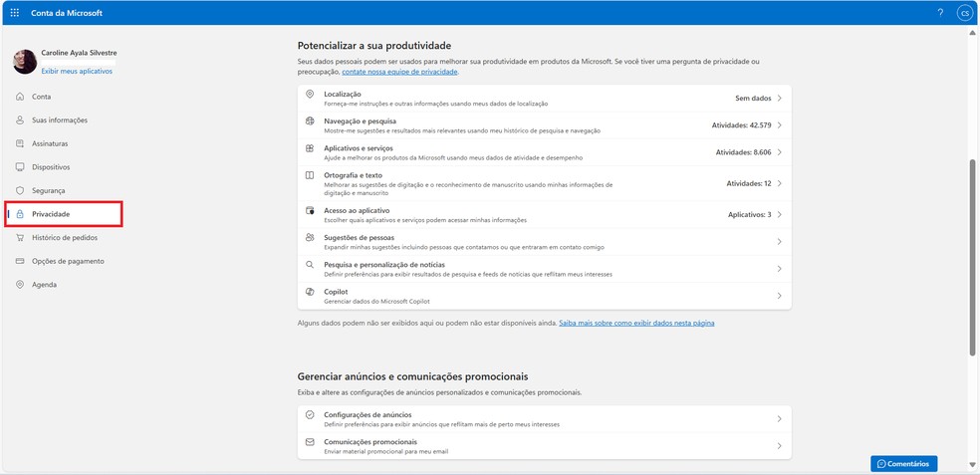Click the Sem dados value

click(x=753, y=99)
